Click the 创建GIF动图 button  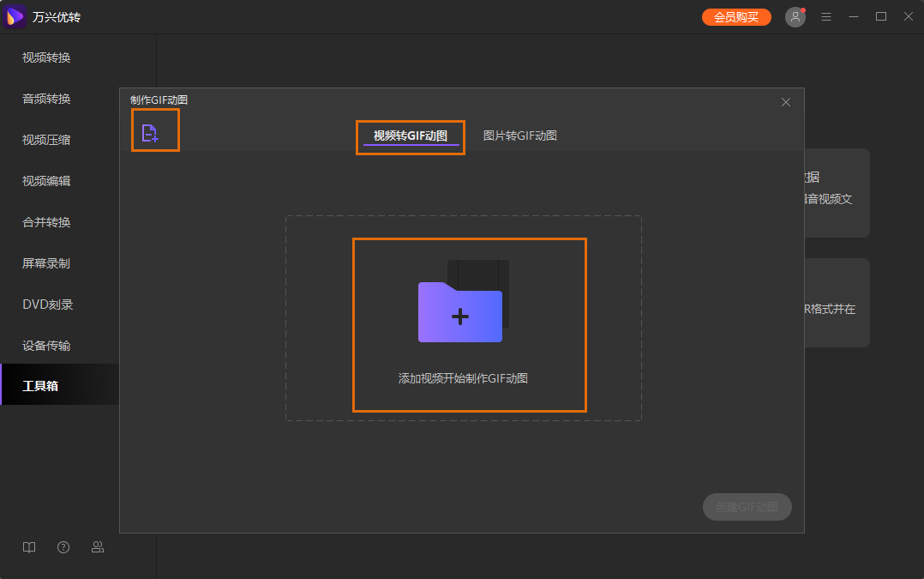tap(747, 507)
